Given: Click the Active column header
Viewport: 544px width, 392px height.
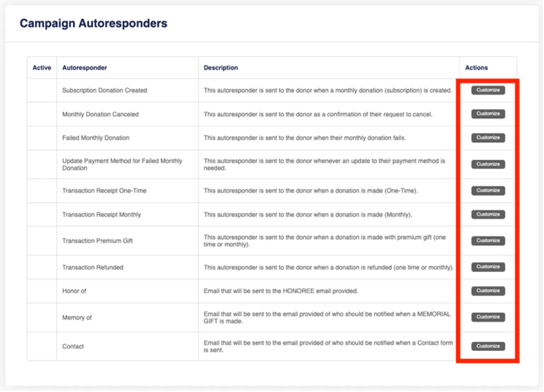Looking at the screenshot, I should (x=42, y=68).
